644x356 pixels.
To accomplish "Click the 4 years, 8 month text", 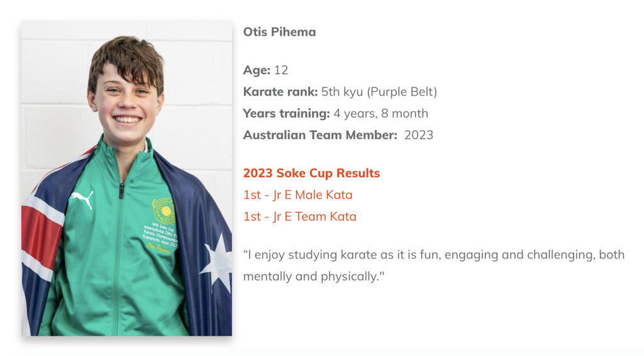I will tap(380, 114).
